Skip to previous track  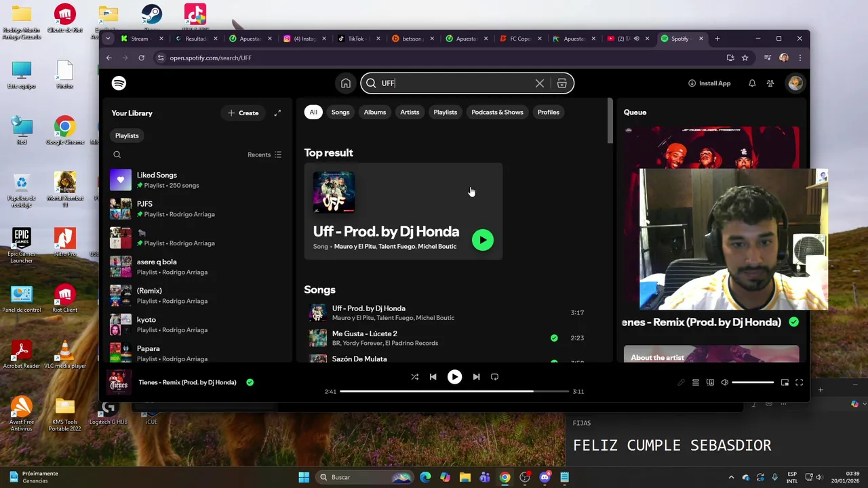click(433, 377)
